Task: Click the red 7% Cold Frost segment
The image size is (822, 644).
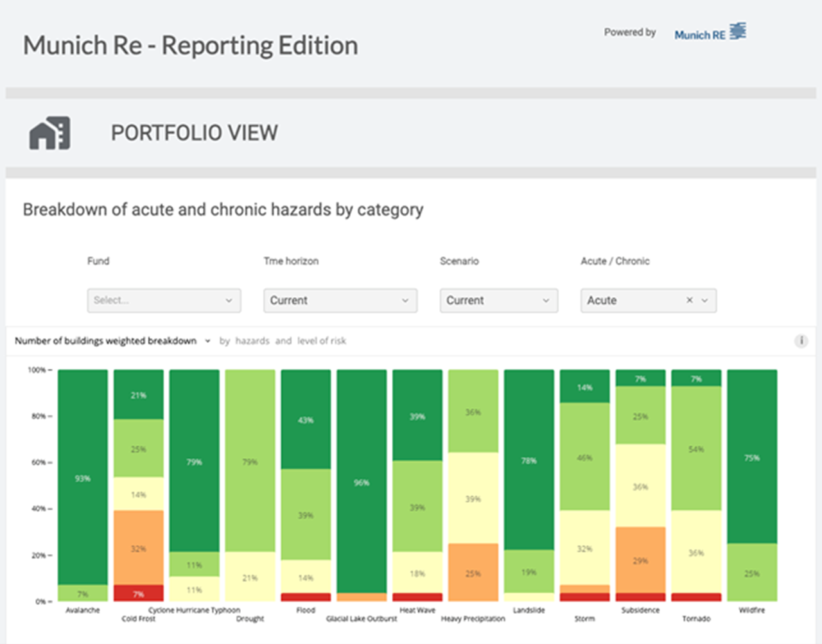Action: (138, 592)
